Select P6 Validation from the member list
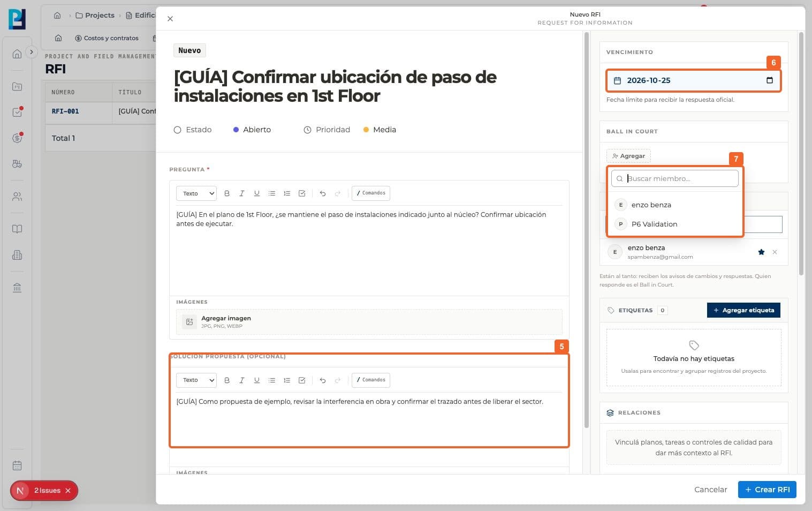The image size is (812, 511). click(x=675, y=224)
